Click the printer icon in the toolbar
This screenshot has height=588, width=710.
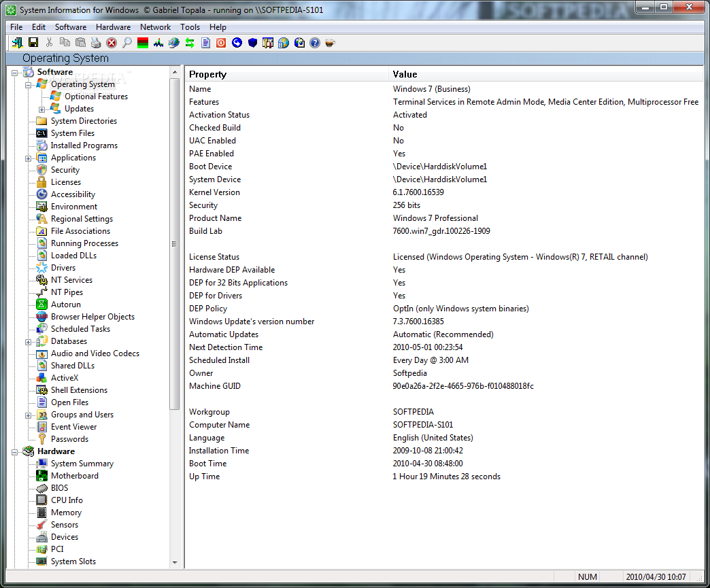point(95,42)
